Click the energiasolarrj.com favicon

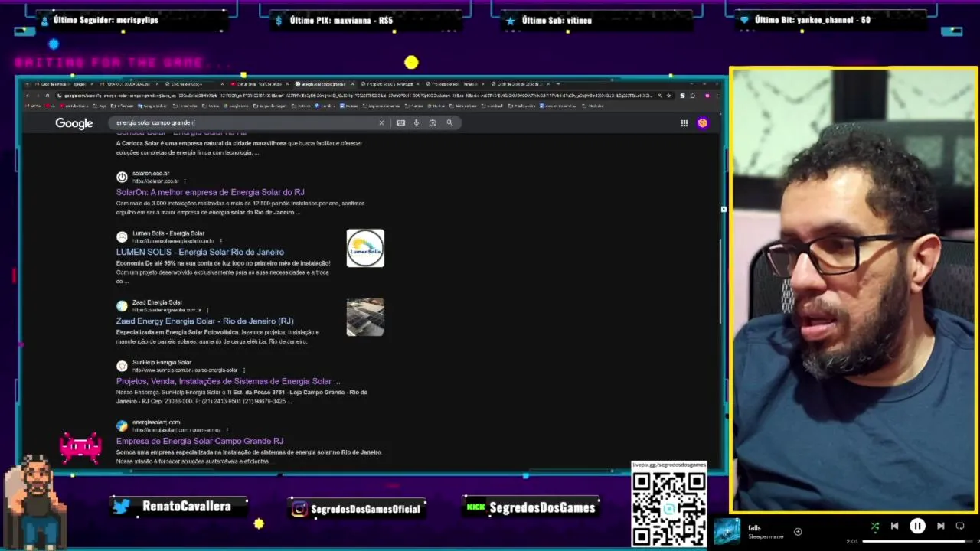122,425
